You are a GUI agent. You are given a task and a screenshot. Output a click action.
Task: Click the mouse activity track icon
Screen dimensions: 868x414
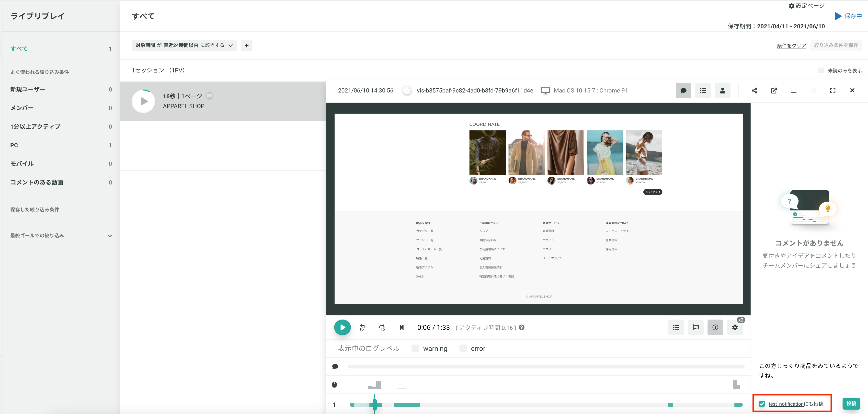tap(335, 385)
